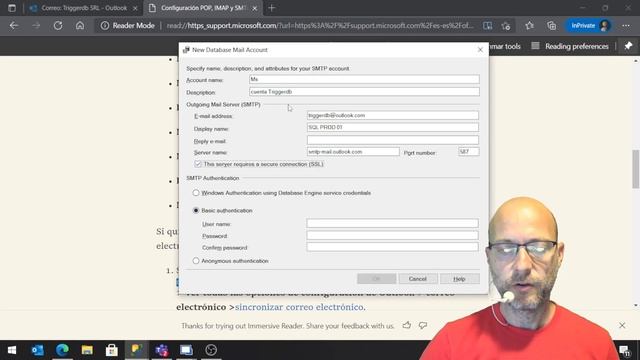Viewport: 640px width, 360px height.
Task: Click the Port number field
Action: (x=469, y=151)
